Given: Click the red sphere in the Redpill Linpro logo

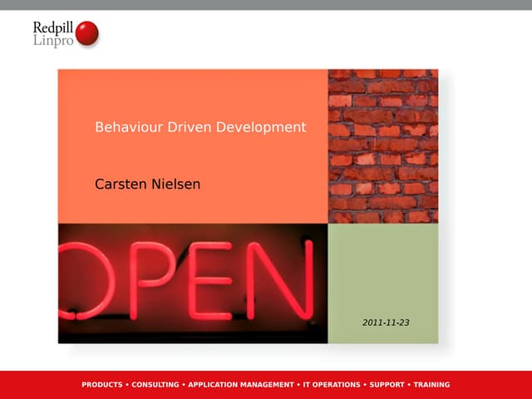Looking at the screenshot, I should click(86, 33).
